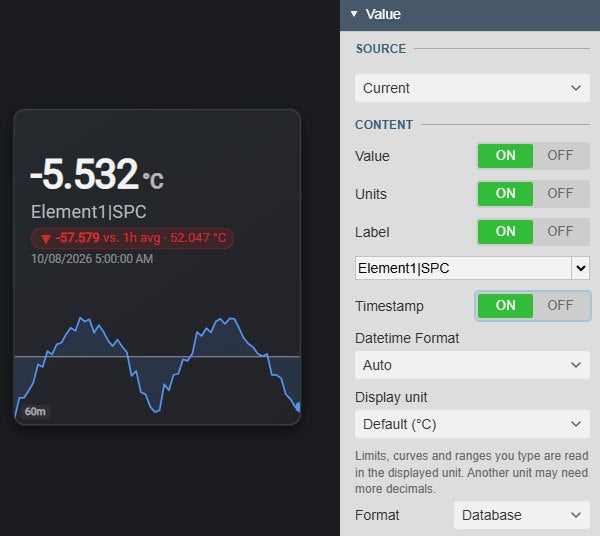This screenshot has width=600, height=536.
Task: Click the -5.532 value reading
Action: click(x=84, y=174)
